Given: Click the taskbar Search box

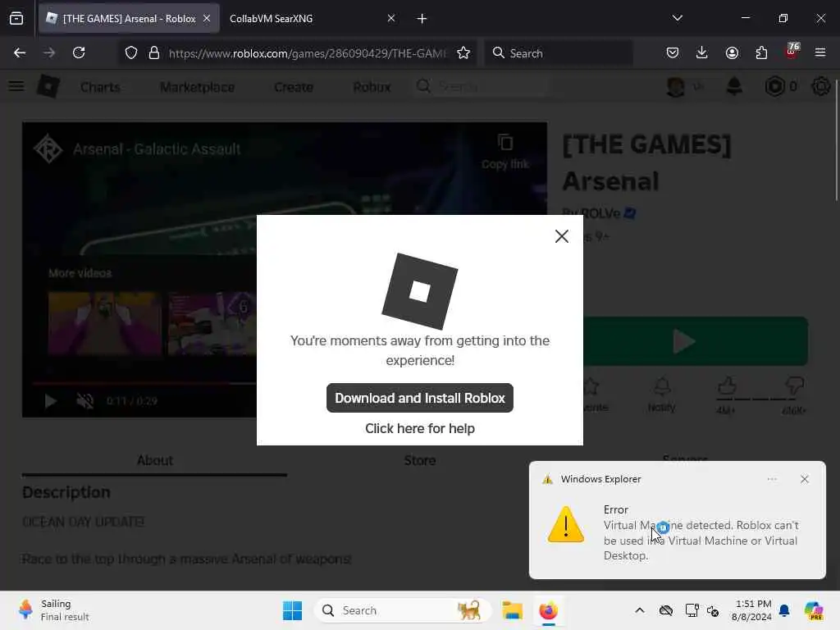Looking at the screenshot, I should [x=403, y=610].
